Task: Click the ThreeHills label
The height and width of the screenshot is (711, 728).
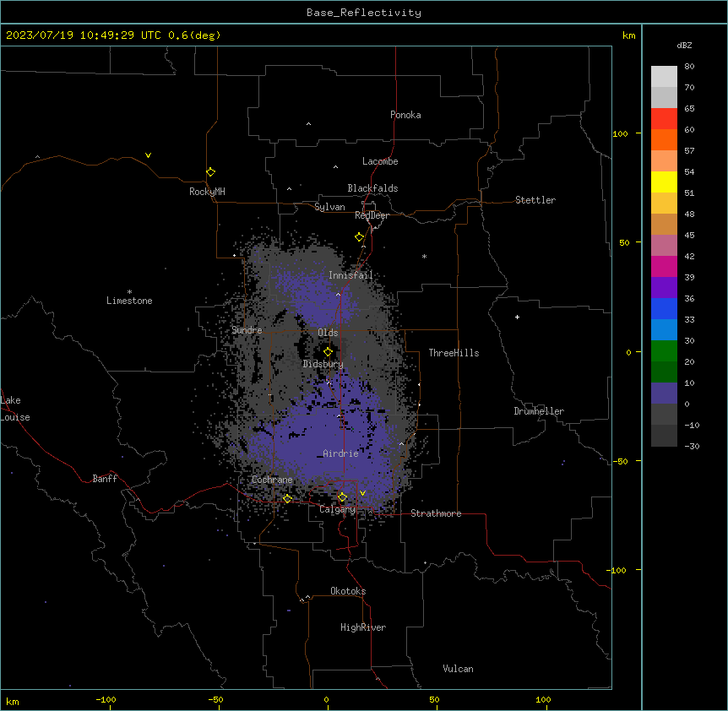Action: (454, 353)
